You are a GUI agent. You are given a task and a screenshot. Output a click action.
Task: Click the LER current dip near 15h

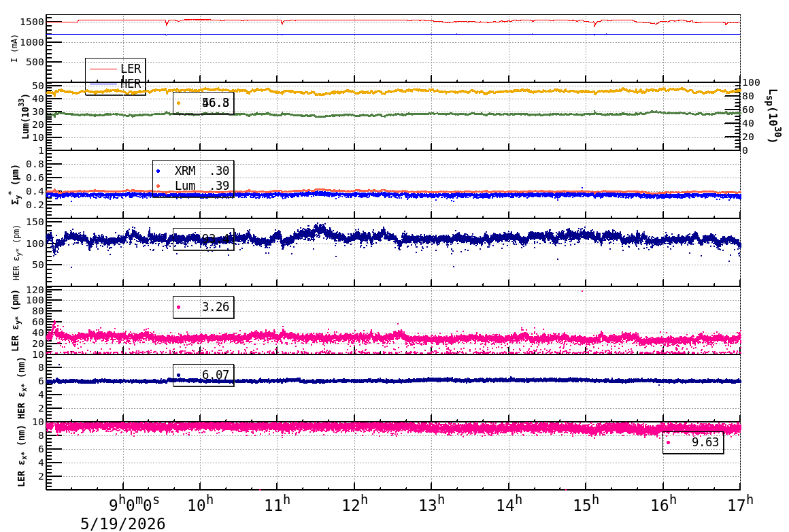coord(595,24)
